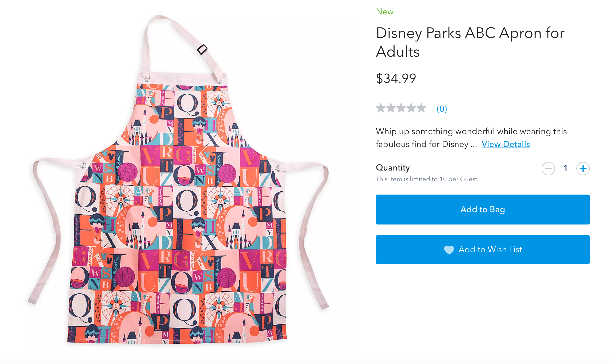Increase quantity with the plus icon

[583, 169]
